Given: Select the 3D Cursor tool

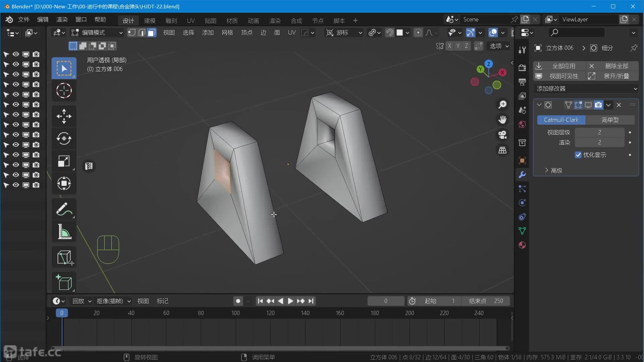Looking at the screenshot, I should coord(64,90).
